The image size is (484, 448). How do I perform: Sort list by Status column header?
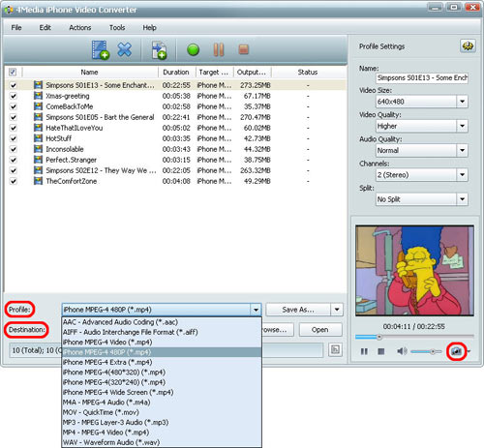click(x=308, y=72)
